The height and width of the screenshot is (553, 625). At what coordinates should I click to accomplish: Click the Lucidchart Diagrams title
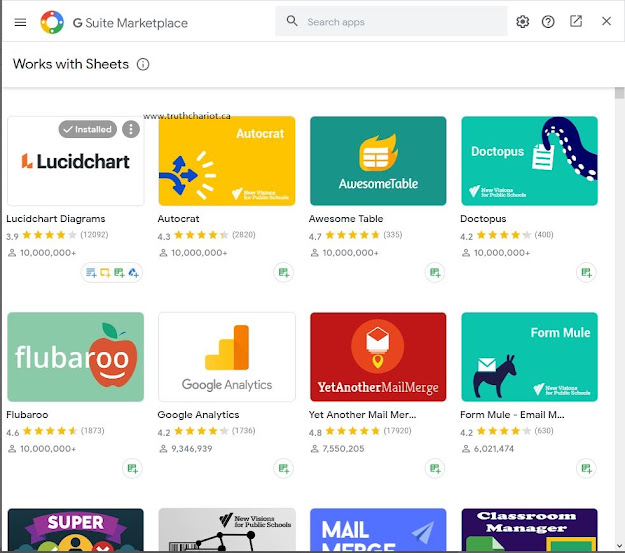tap(56, 218)
